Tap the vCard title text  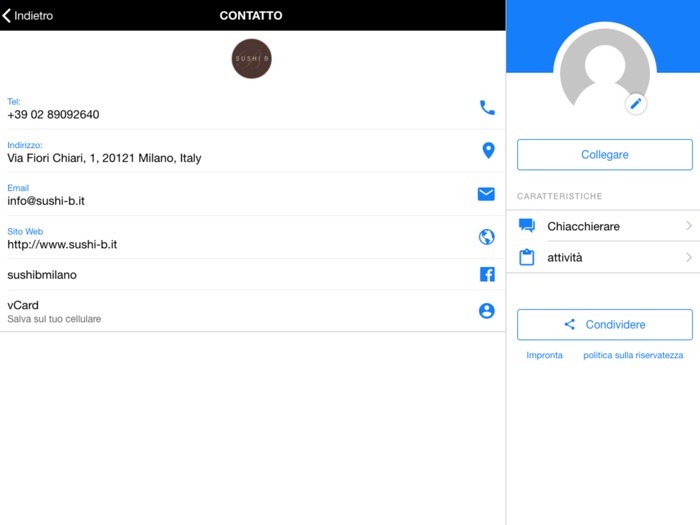pyautogui.click(x=23, y=305)
